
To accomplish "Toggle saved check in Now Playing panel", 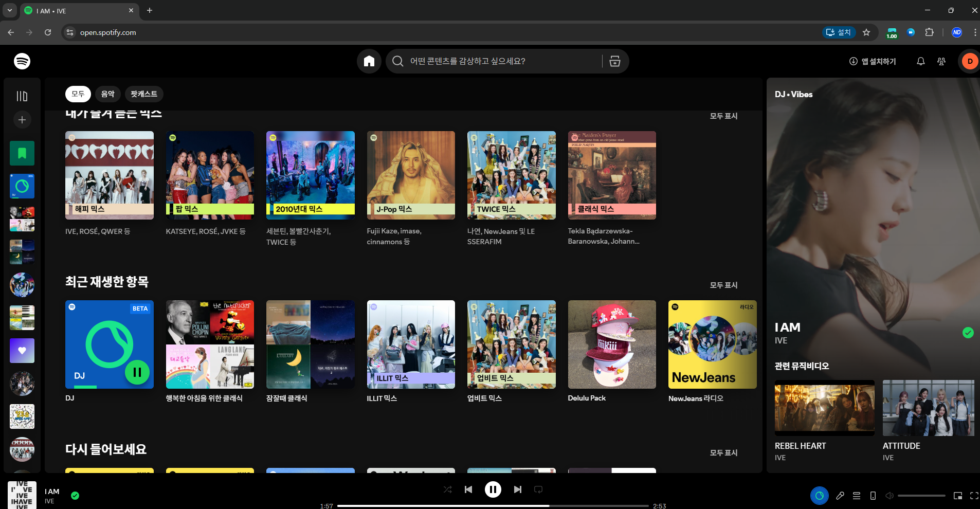I will [x=968, y=333].
